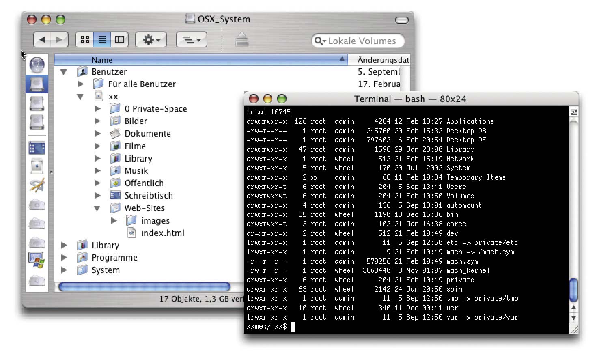Viewport: 599px width, 364px height.
Task: Collapse the Benutzer folder
Action: point(64,72)
